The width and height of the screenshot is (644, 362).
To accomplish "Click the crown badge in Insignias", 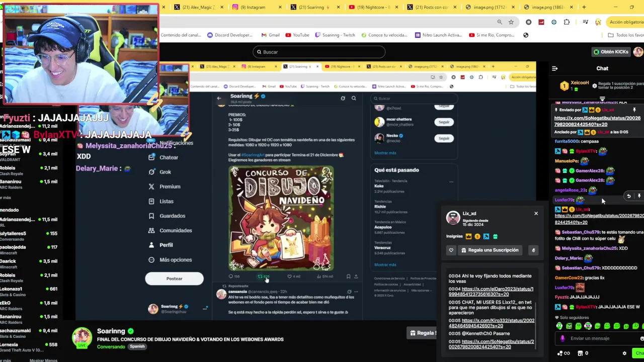I will (x=468, y=236).
